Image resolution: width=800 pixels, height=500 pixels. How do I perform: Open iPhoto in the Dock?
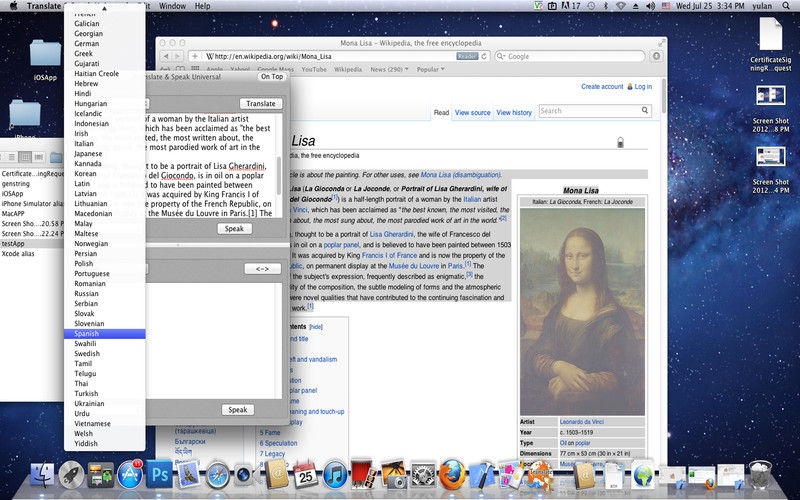point(393,475)
